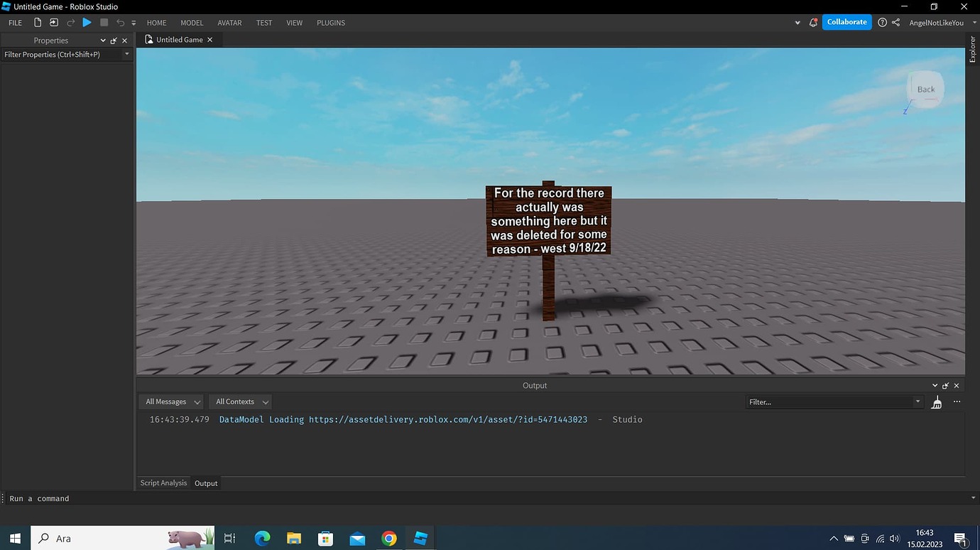This screenshot has height=550, width=980.
Task: Switch to the Script Analysis tab
Action: click(163, 483)
